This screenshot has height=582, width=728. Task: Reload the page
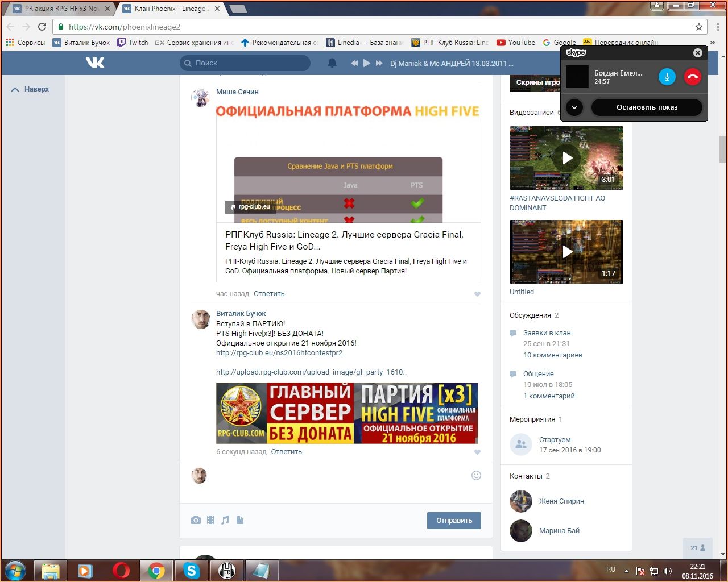pos(42,27)
